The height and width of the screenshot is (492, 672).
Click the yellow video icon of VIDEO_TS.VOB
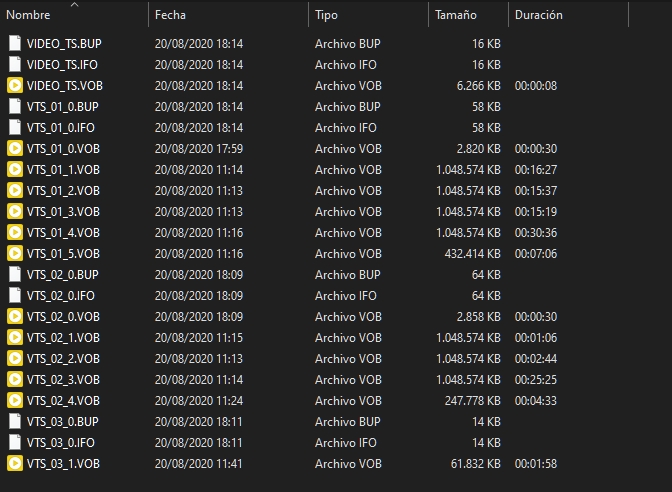[x=14, y=86]
